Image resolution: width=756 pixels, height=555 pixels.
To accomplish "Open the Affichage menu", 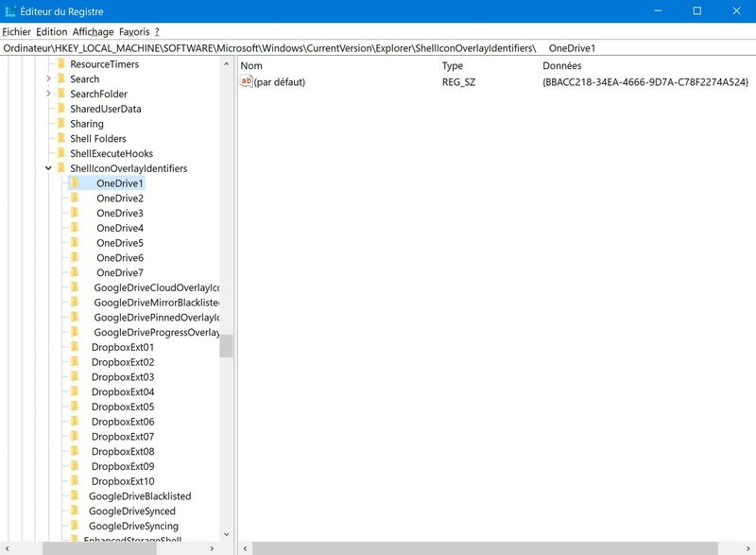I will point(94,31).
